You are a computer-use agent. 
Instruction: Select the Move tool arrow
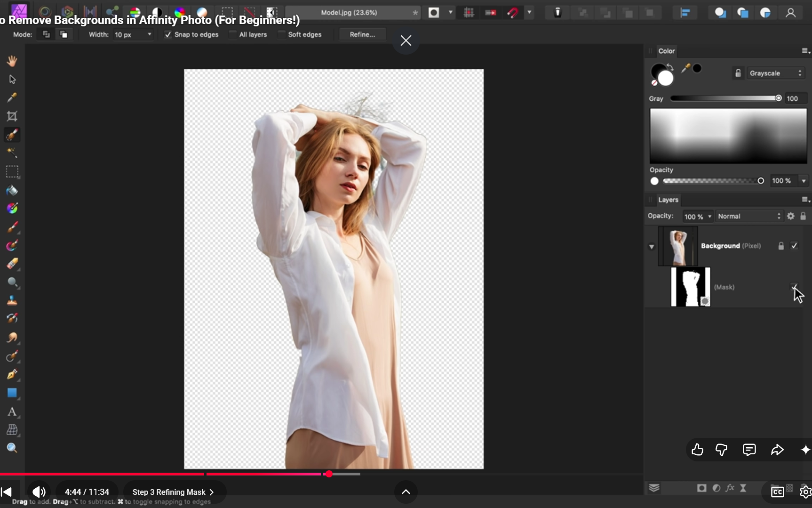(12, 79)
